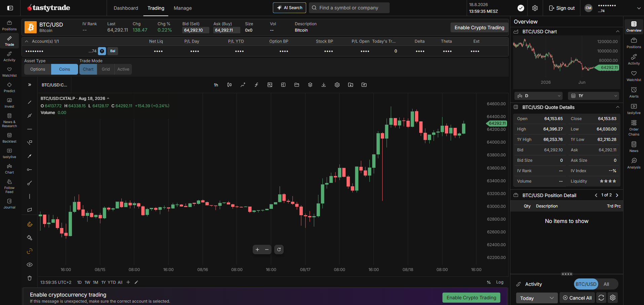Image resolution: width=644 pixels, height=305 pixels.
Task: Toggle Log scale on chart
Action: coord(500,282)
